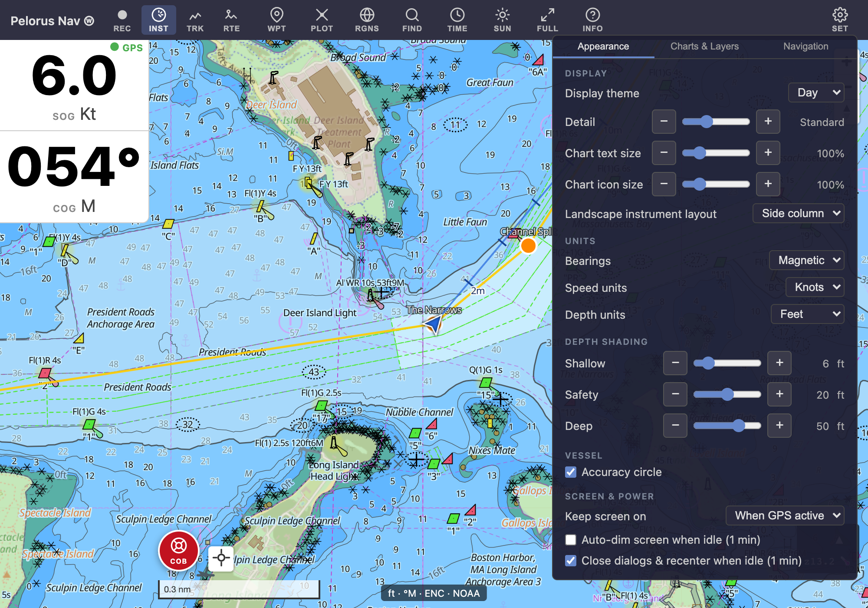The height and width of the screenshot is (608, 868).
Task: Adjust the Detail level slider
Action: pos(716,122)
